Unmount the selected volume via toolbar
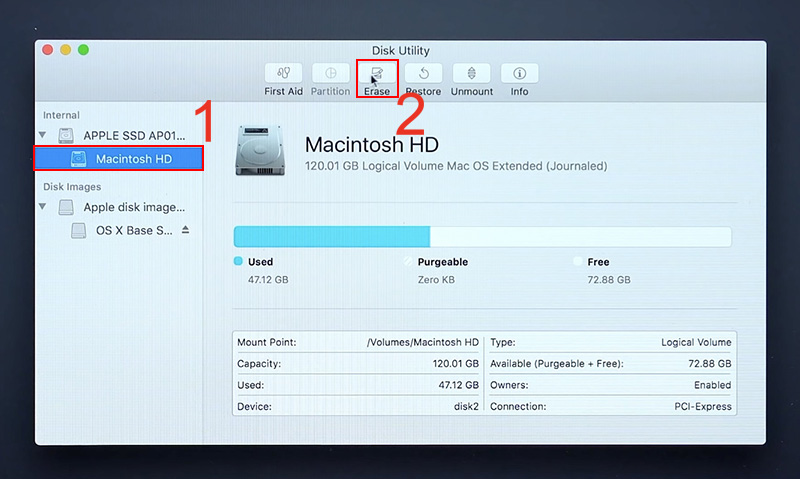 471,73
